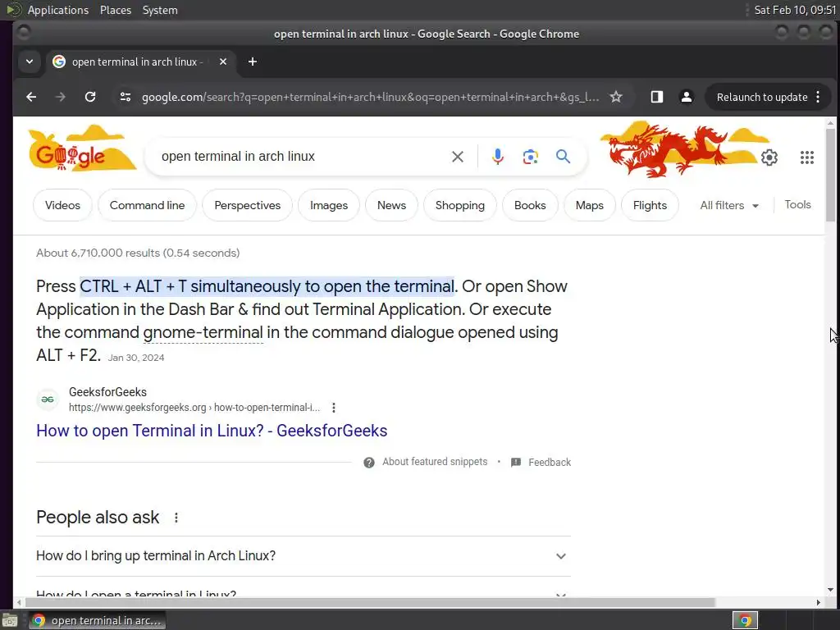840x630 pixels.
Task: Open site information icon in address bar
Action: tap(126, 97)
